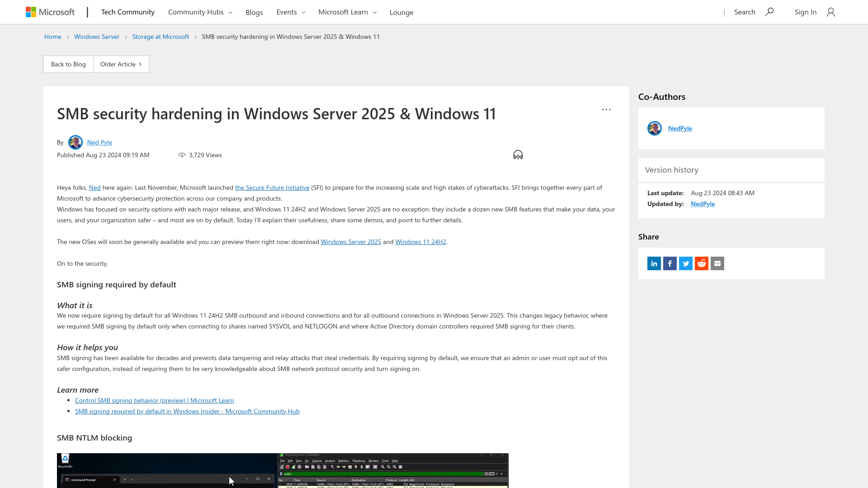Open Tech Community home
868x488 pixels.
[x=128, y=12]
